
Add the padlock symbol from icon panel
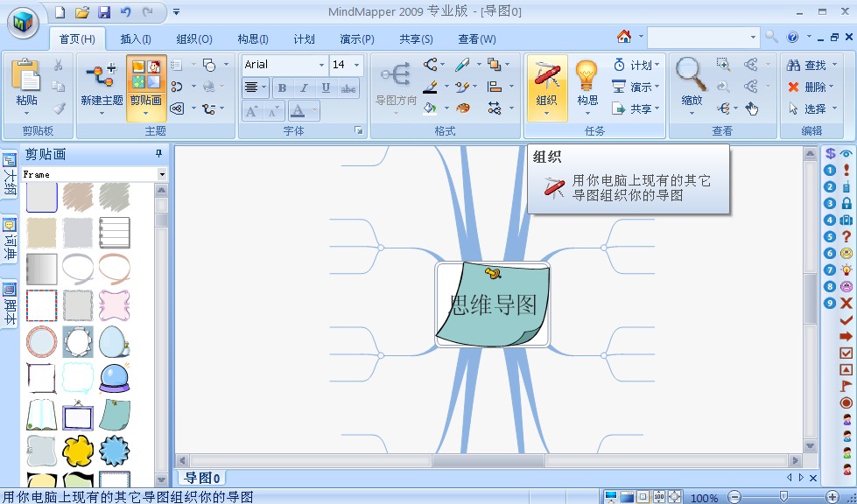point(846,203)
